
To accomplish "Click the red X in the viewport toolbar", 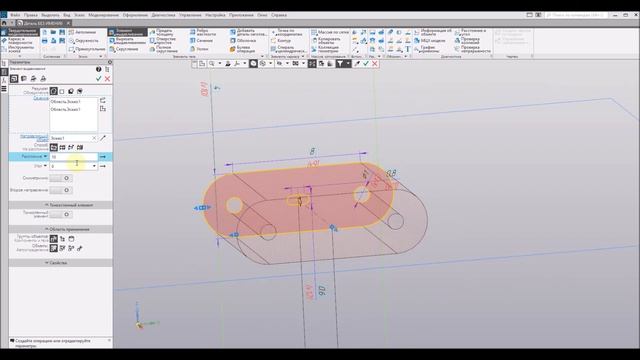I will click(x=375, y=64).
